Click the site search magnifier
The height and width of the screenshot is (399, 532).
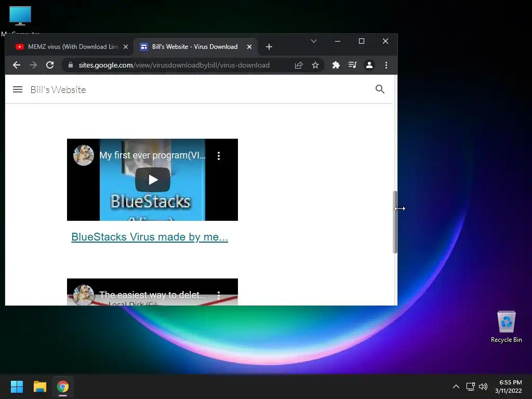(x=380, y=89)
